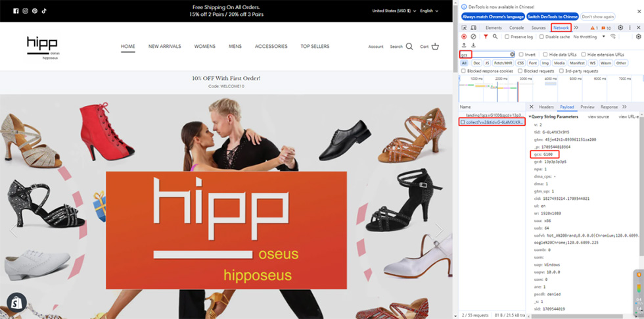
Task: Click Switch DevTools to Chinese button
Action: click(551, 16)
